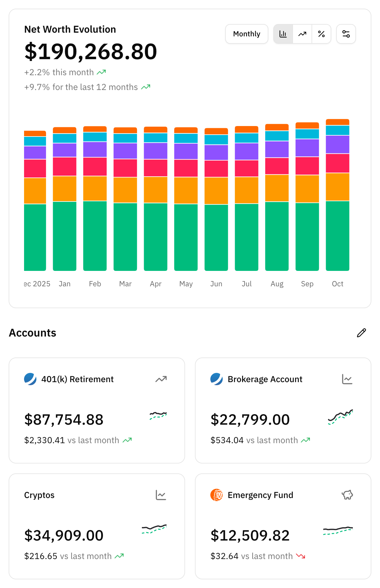
Task: Click the Feb axis label
Action: (95, 284)
